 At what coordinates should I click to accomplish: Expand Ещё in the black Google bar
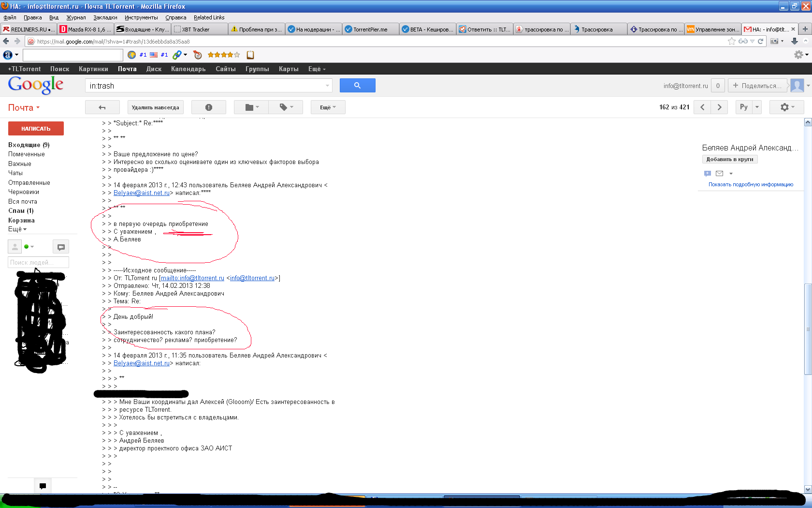coord(317,69)
